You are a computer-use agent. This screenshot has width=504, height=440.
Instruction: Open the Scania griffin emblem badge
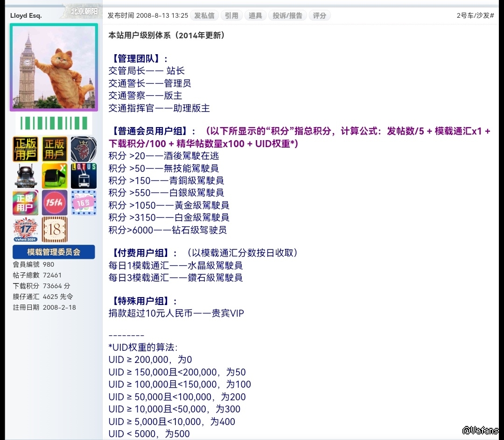pyautogui.click(x=84, y=149)
